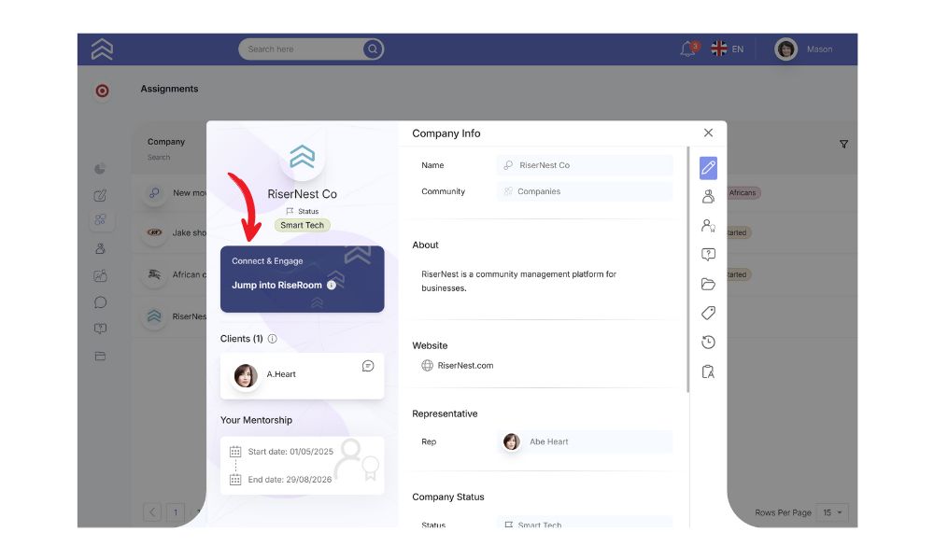This screenshot has height=560, width=934.
Task: Close the Company Info dialog
Action: [708, 133]
